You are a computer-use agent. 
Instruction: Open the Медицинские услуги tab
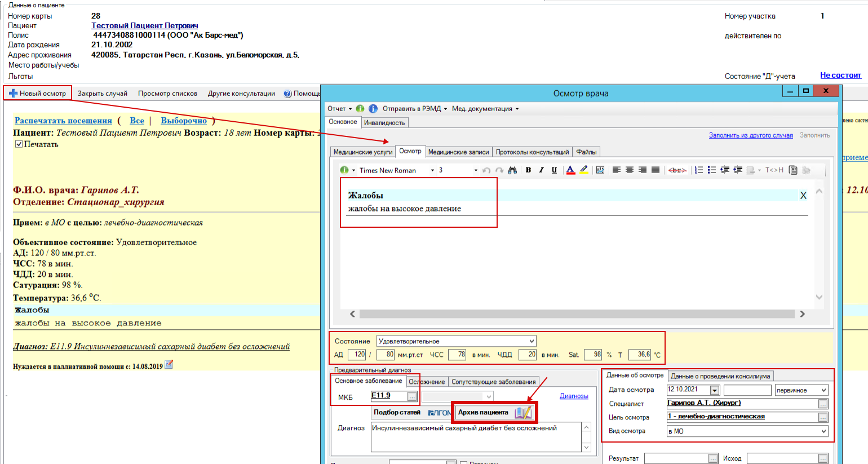click(363, 152)
